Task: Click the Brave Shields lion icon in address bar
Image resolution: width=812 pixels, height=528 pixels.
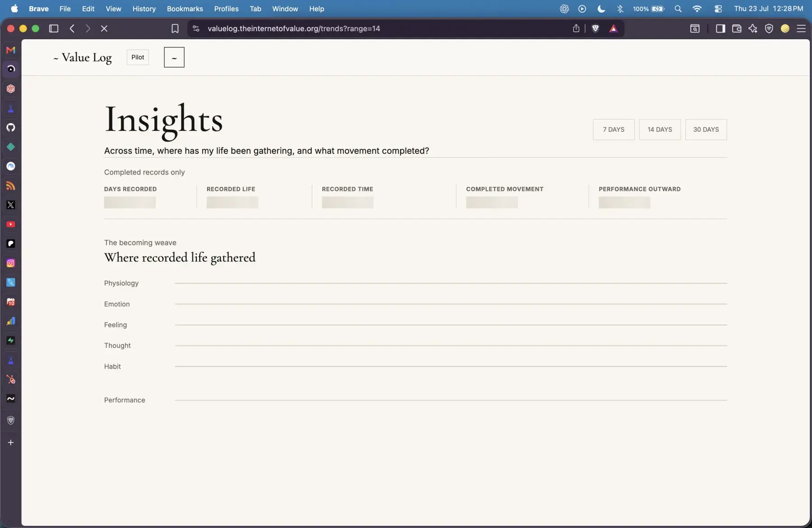Action: click(x=595, y=28)
